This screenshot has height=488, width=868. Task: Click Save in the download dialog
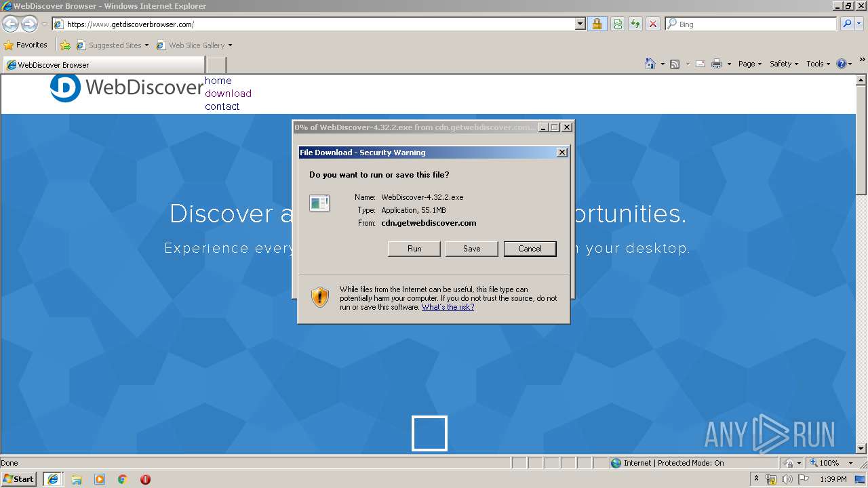(472, 249)
